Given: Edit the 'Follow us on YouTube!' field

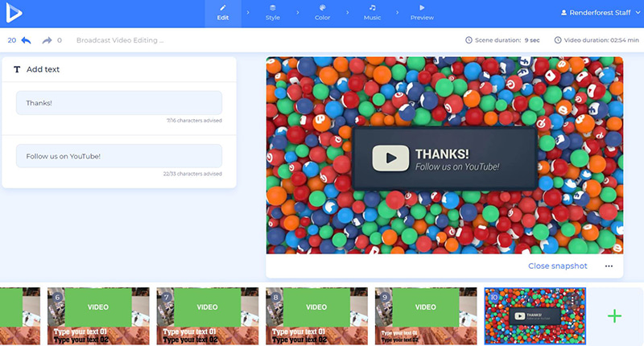Looking at the screenshot, I should (x=119, y=156).
